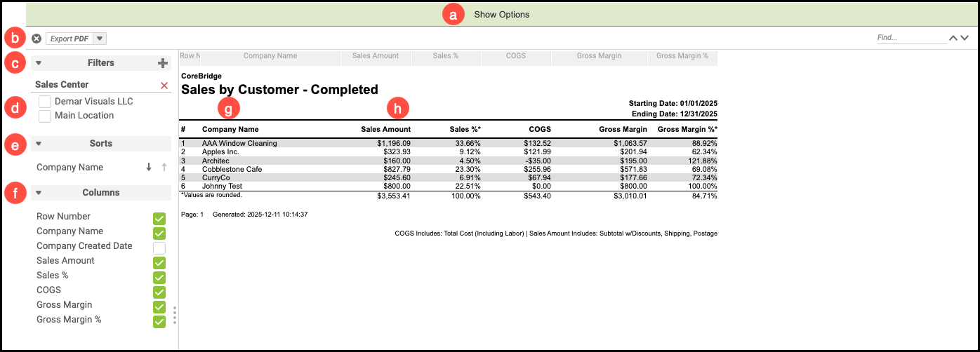
Task: Click the Export PDF button
Action: 69,39
